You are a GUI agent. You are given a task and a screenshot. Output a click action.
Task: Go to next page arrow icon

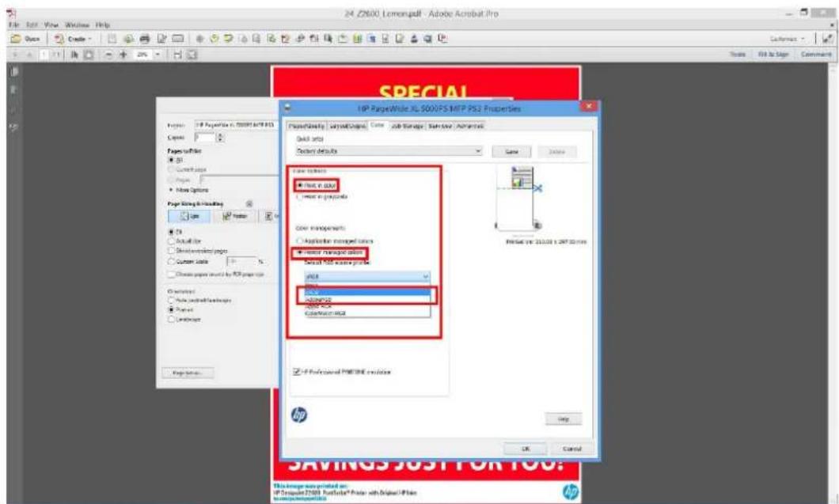pos(28,55)
